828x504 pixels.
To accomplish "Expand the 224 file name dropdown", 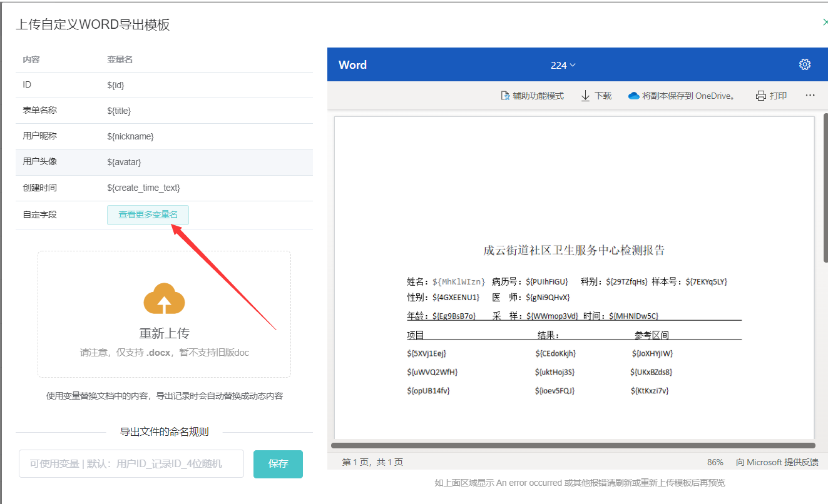I will pos(563,65).
